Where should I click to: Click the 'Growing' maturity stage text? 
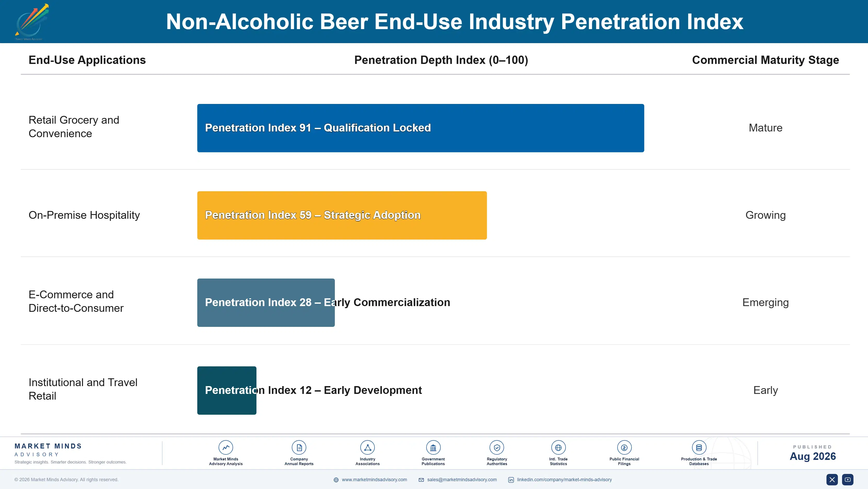click(x=765, y=215)
